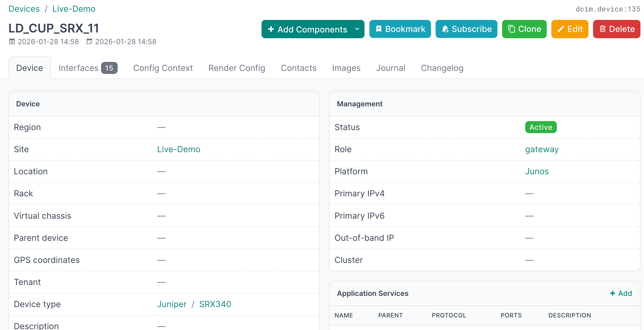Screen dimensions: 644x330
Task: Open the Live-Demo site link in table
Action: [x=179, y=149]
